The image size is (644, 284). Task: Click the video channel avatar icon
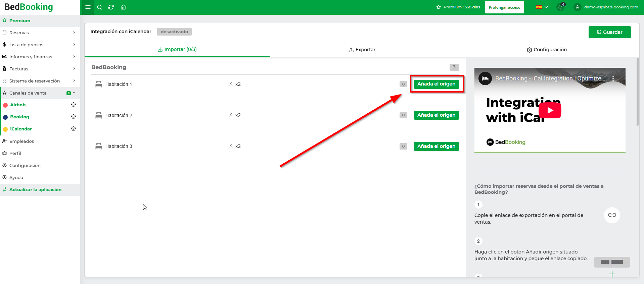click(x=485, y=78)
